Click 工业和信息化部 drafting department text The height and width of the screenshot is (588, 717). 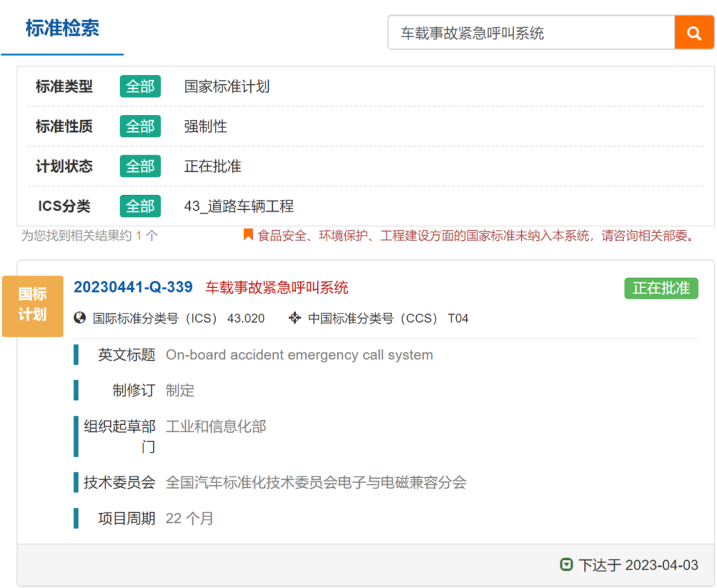[x=216, y=427]
